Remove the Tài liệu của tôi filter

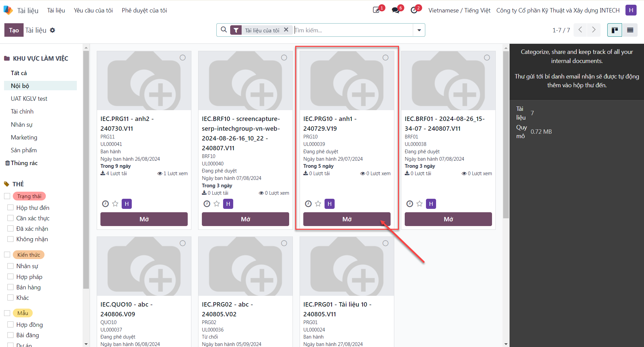[286, 30]
